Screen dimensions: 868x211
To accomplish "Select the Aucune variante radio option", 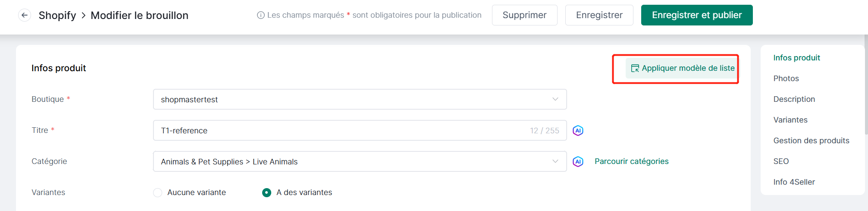I will pos(158,192).
